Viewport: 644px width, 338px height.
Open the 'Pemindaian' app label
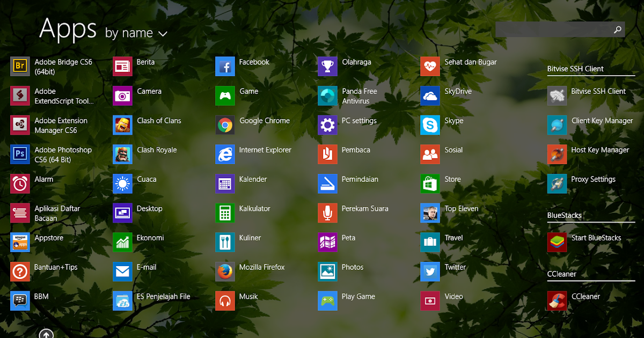tap(360, 179)
